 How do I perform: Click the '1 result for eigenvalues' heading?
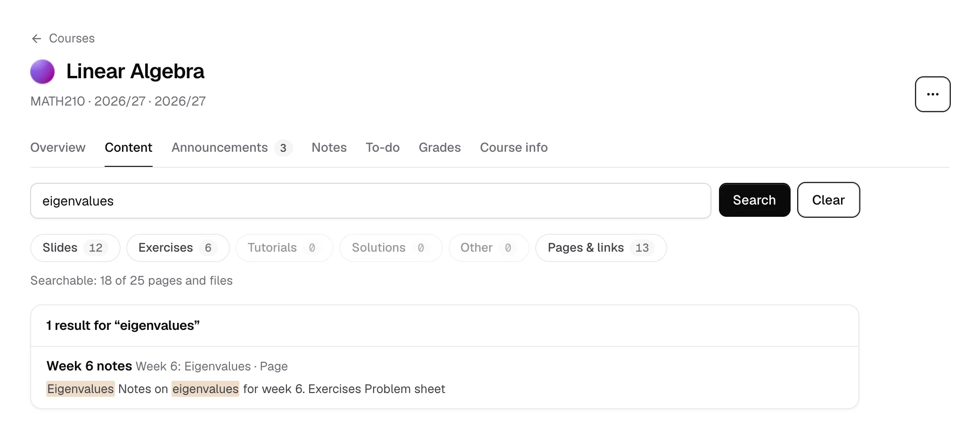[x=123, y=326]
